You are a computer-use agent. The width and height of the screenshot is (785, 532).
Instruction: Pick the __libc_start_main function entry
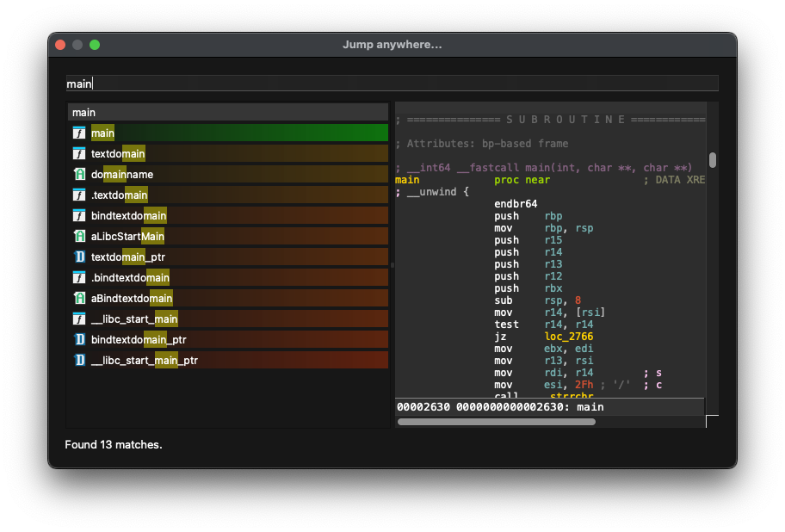pos(134,319)
